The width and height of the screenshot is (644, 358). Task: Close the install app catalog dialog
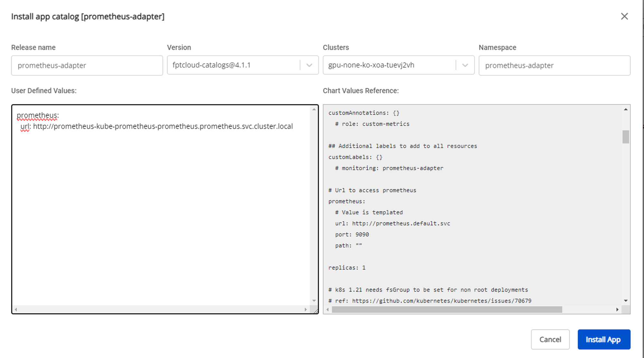point(624,16)
